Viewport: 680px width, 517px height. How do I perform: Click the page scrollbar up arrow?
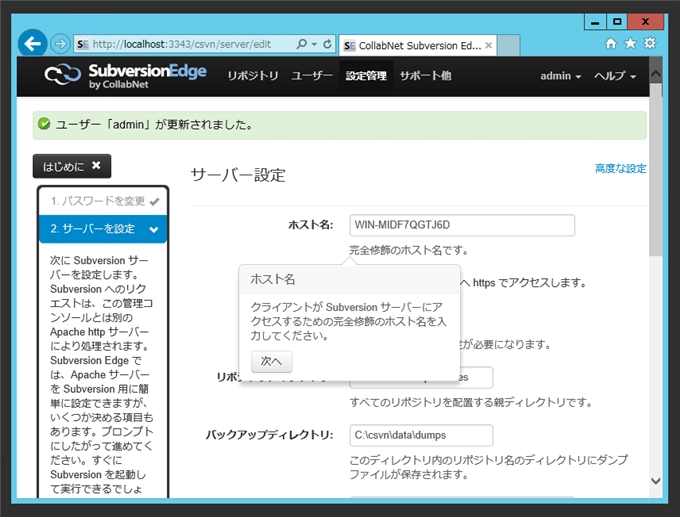tap(656, 73)
